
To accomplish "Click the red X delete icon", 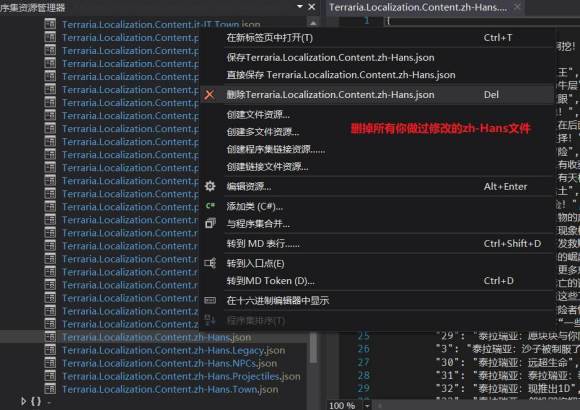I will point(209,95).
